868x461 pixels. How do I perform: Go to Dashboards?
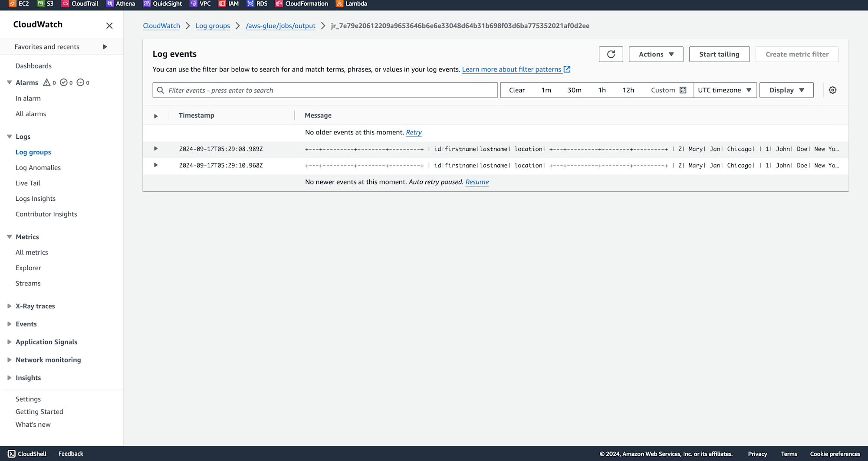(x=33, y=66)
